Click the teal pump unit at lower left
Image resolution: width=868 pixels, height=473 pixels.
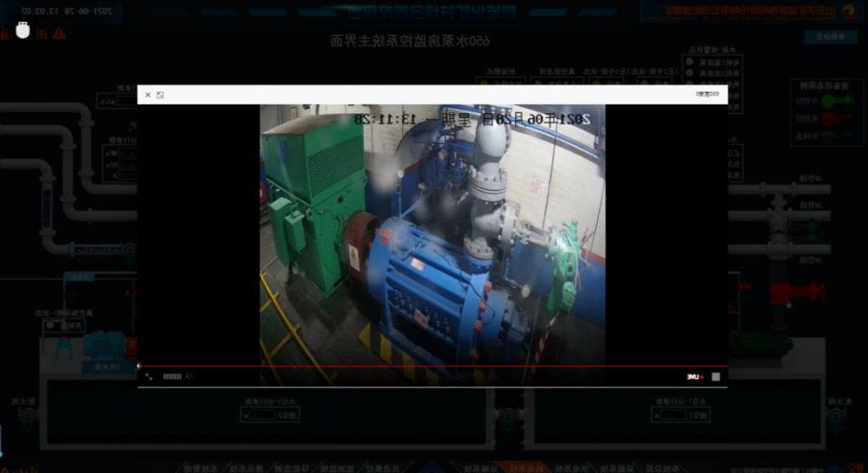point(103,344)
